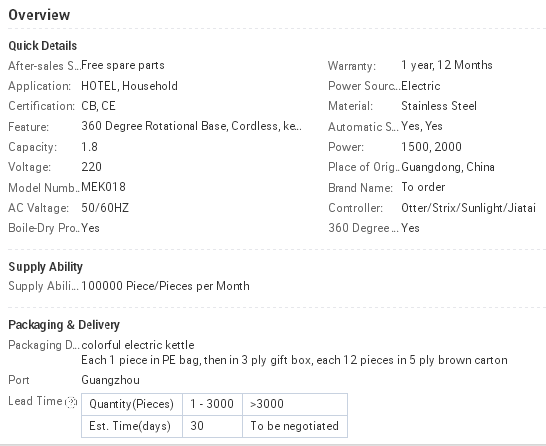Viewport: 546px width, 446px height.
Task: Click the Packaging & Delivery heading
Action: point(64,324)
